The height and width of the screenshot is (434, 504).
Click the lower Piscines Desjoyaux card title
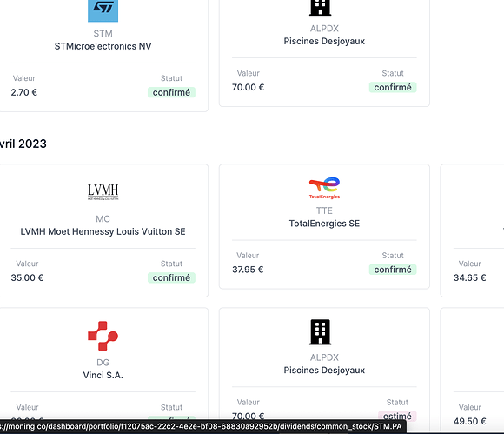(x=324, y=370)
